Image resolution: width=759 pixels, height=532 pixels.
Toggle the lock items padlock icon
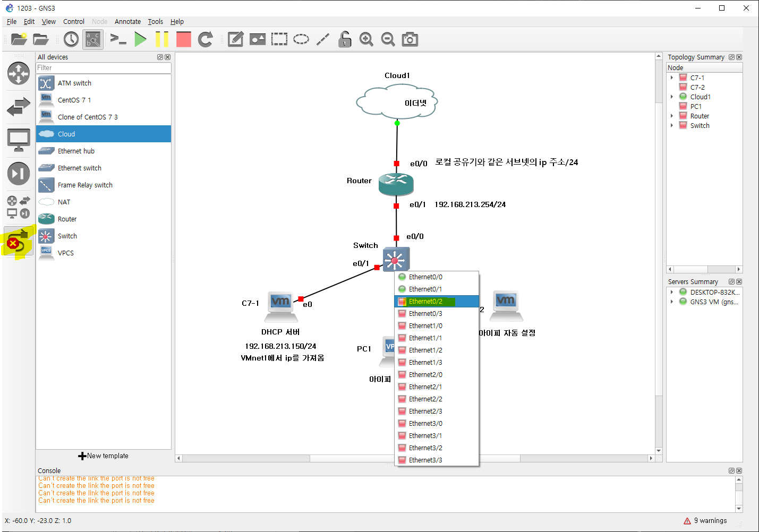click(x=345, y=39)
